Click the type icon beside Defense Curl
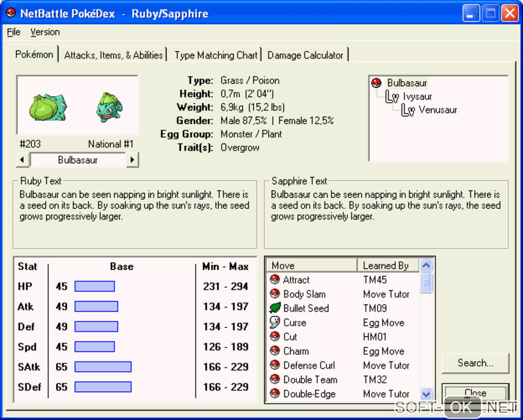The image size is (523, 420). coord(275,365)
